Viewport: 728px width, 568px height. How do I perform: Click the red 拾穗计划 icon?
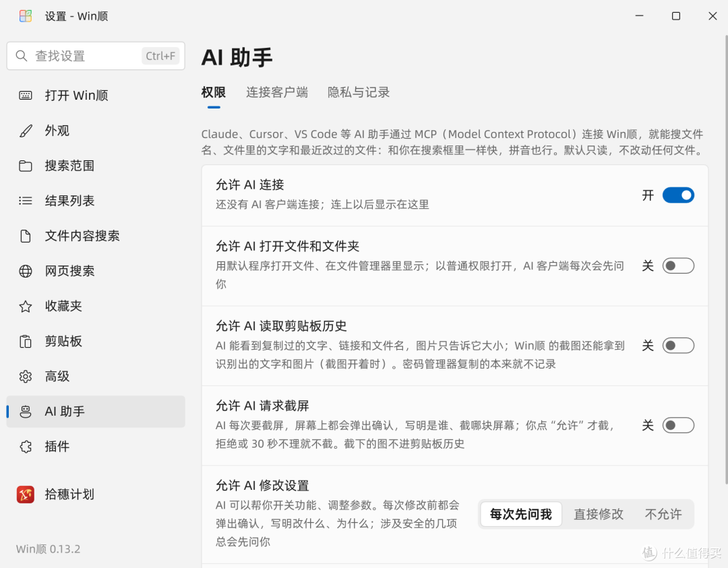coord(26,494)
